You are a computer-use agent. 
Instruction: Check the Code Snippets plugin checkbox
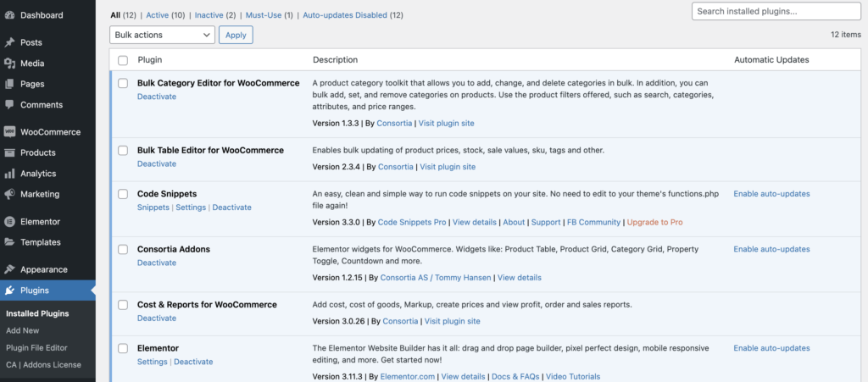pos(123,194)
